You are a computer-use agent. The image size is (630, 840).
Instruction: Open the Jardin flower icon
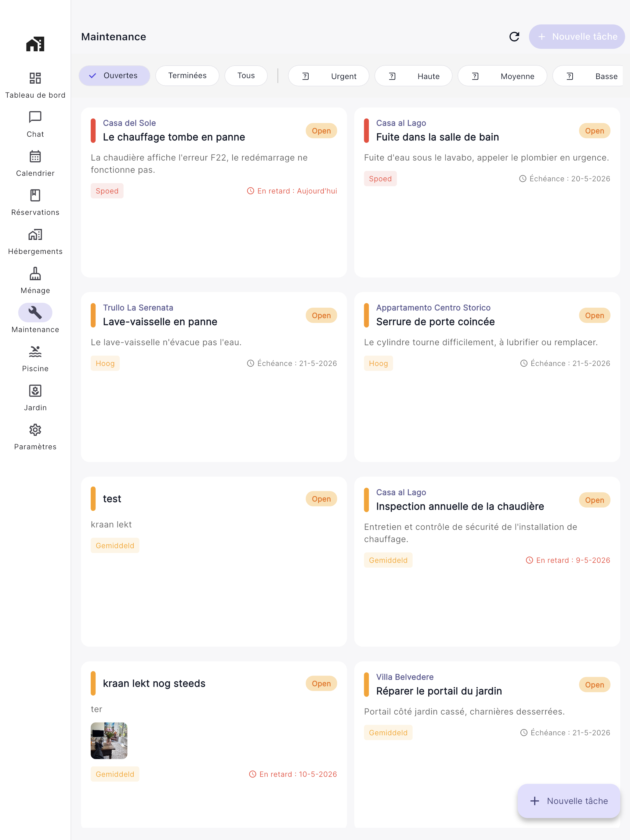tap(35, 391)
